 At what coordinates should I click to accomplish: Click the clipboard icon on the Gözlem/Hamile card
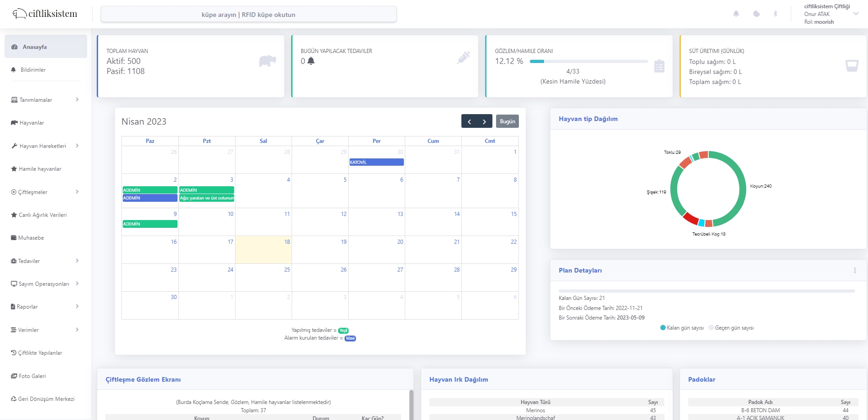point(659,66)
